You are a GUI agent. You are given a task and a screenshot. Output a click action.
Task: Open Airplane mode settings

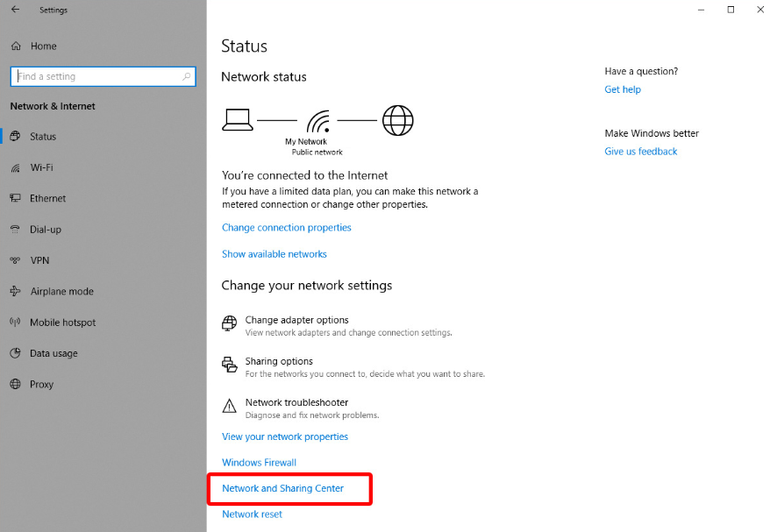point(61,292)
